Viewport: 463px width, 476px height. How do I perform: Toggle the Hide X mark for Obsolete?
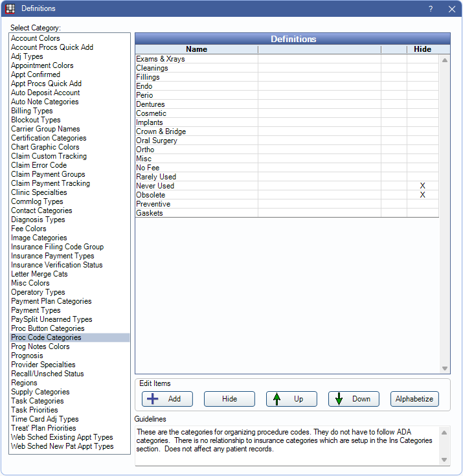click(422, 195)
